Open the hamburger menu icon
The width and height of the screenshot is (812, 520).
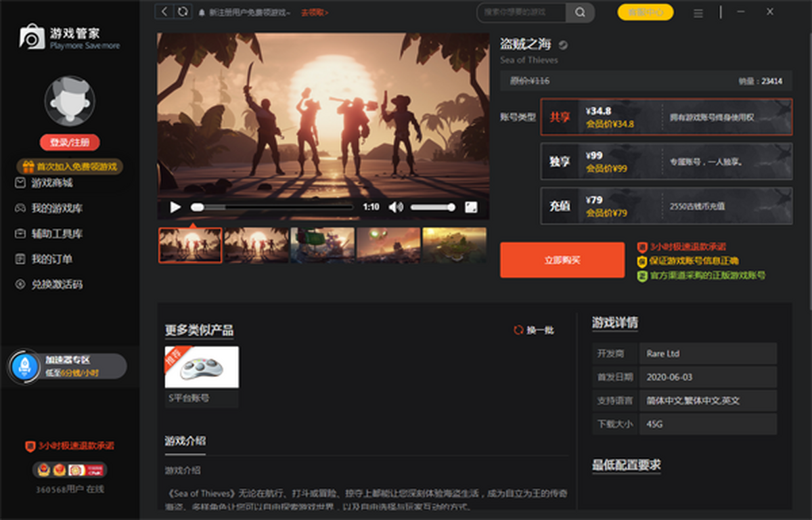click(x=698, y=12)
